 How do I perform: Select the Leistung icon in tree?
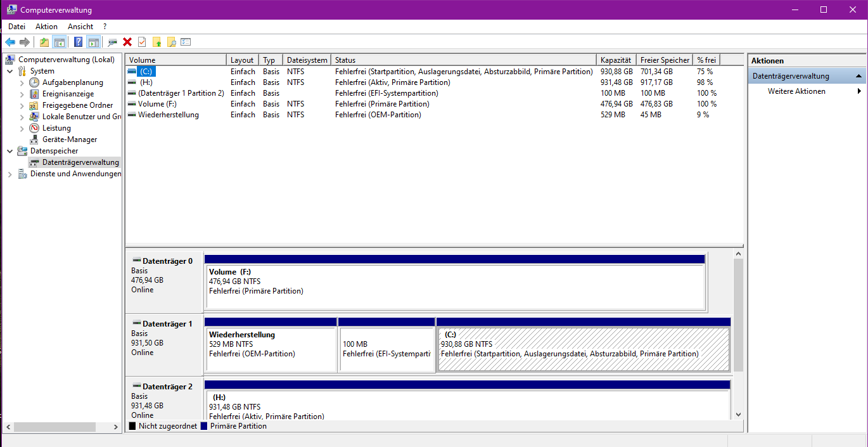35,128
